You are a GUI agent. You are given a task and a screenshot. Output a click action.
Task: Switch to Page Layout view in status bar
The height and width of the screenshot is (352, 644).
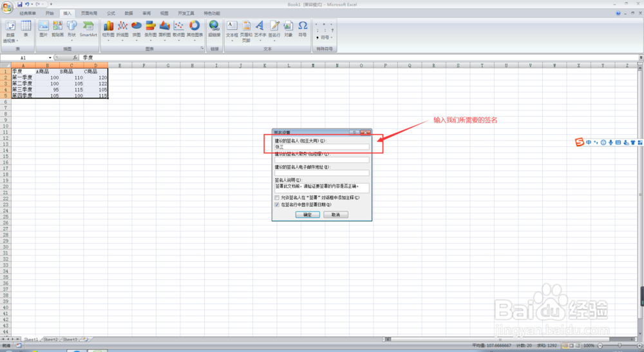pyautogui.click(x=571, y=346)
